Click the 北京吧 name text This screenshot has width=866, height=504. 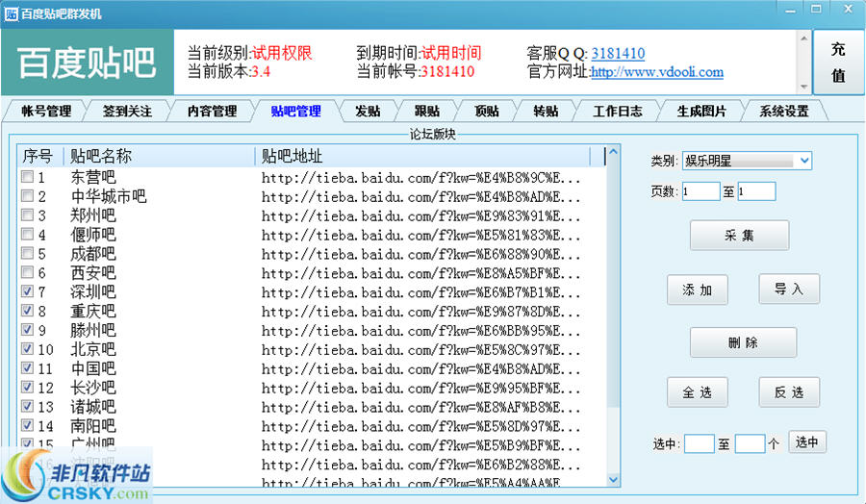92,349
